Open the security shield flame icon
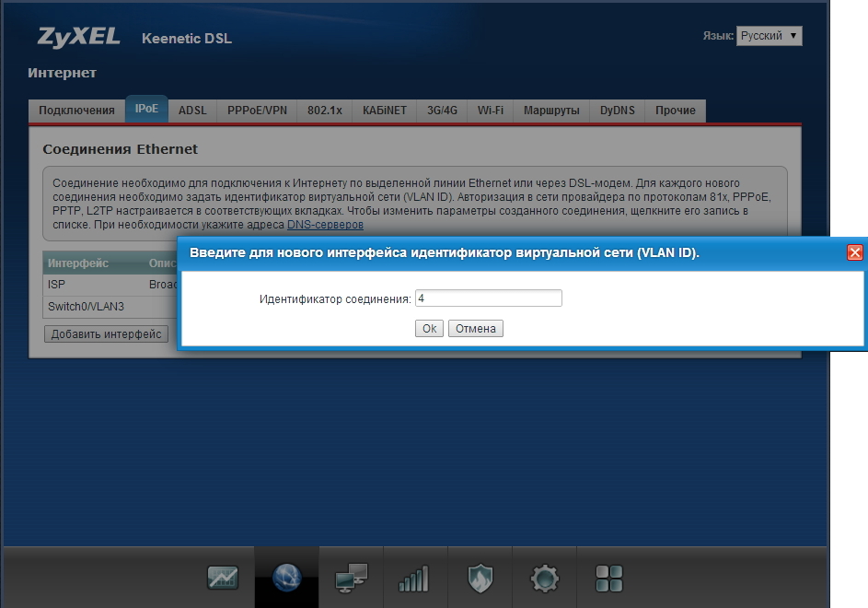The image size is (868, 608). pyautogui.click(x=480, y=578)
